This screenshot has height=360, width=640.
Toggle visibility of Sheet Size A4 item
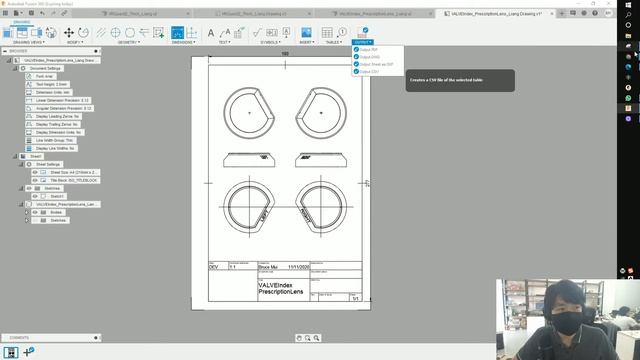[x=35, y=172]
